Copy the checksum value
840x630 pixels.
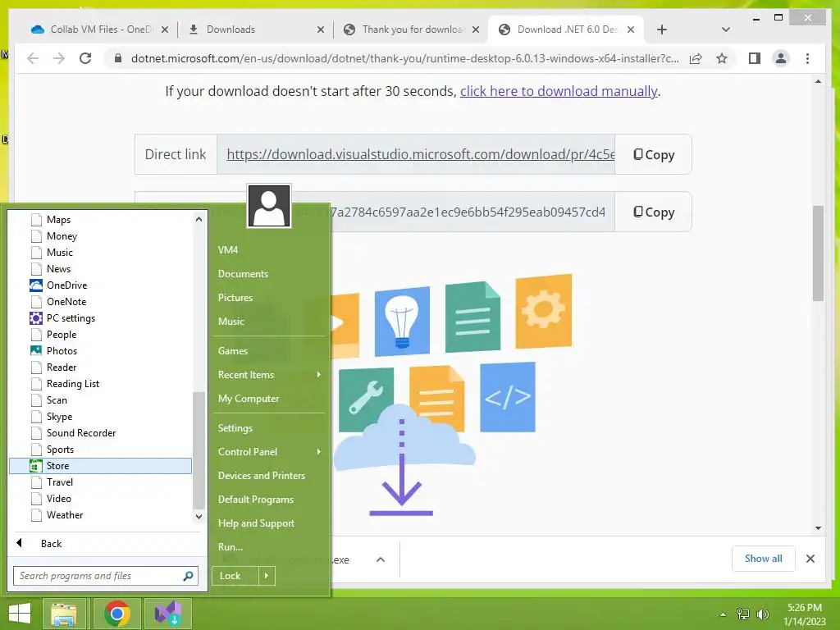click(653, 212)
